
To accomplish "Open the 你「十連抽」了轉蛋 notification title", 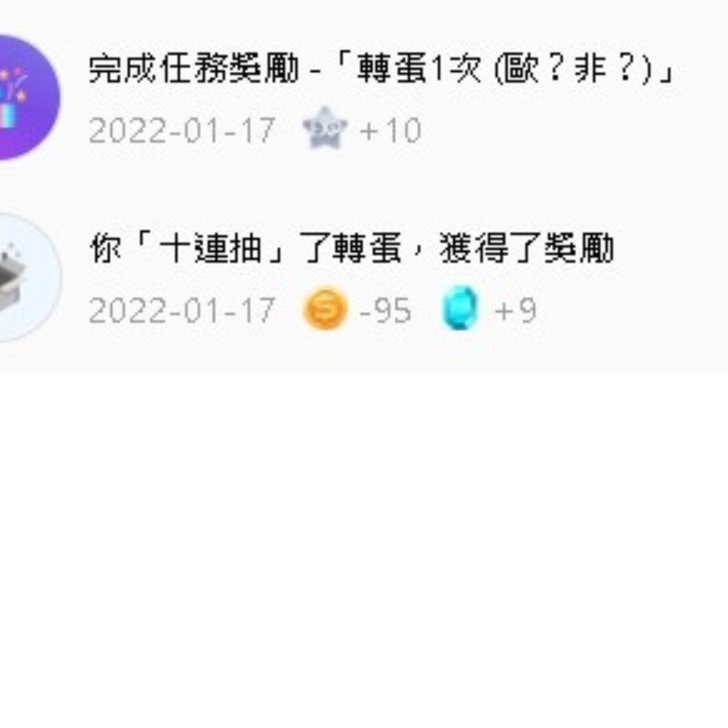I will (x=352, y=250).
